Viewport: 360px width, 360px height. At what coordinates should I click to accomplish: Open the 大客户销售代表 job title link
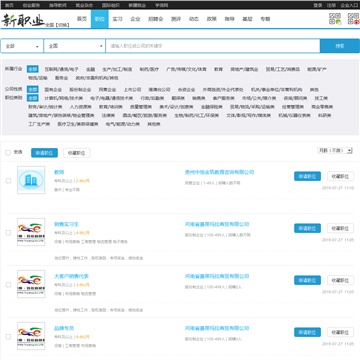coord(71,276)
